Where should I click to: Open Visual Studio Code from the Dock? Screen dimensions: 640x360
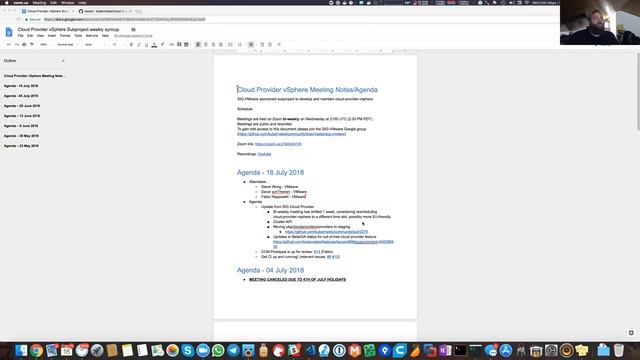[x=309, y=350]
